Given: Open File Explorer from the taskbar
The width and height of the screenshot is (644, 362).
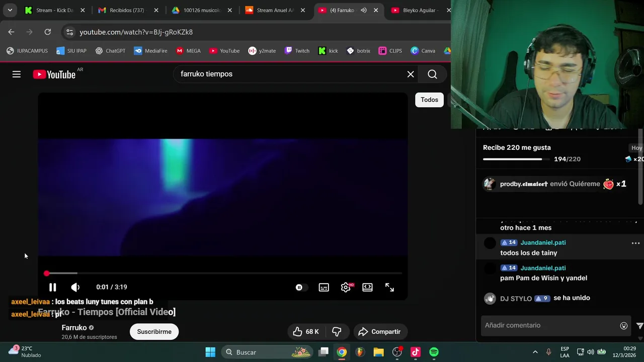Looking at the screenshot, I should click(x=378, y=352).
